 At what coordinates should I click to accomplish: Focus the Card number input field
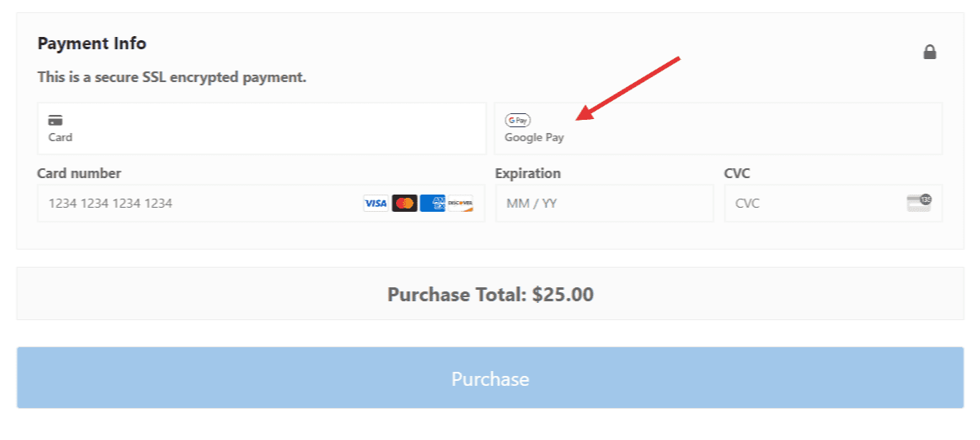(197, 204)
